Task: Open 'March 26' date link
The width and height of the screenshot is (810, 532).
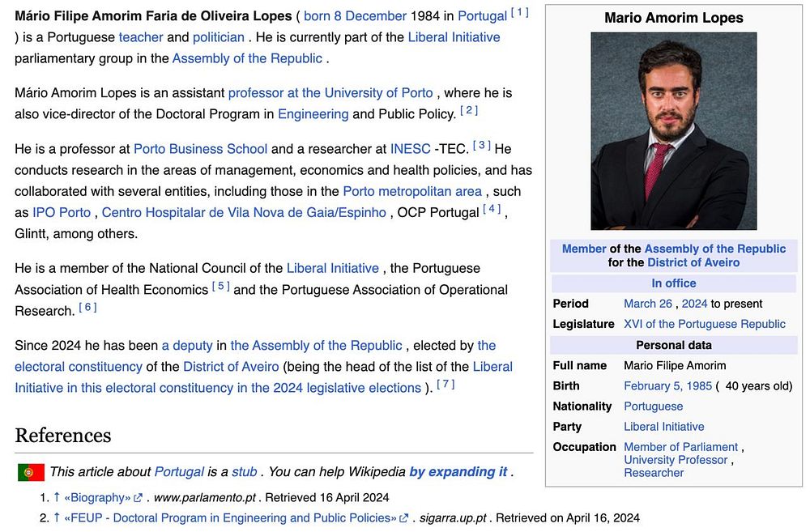Action: [648, 304]
